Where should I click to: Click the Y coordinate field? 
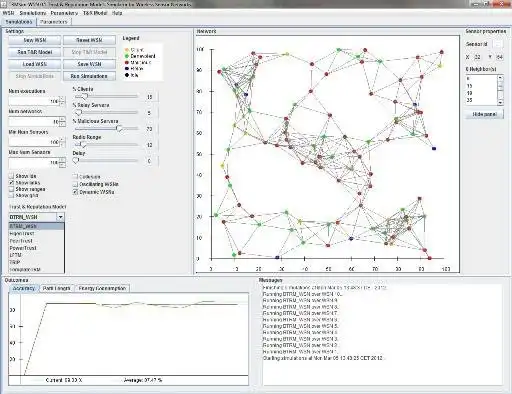coord(499,57)
